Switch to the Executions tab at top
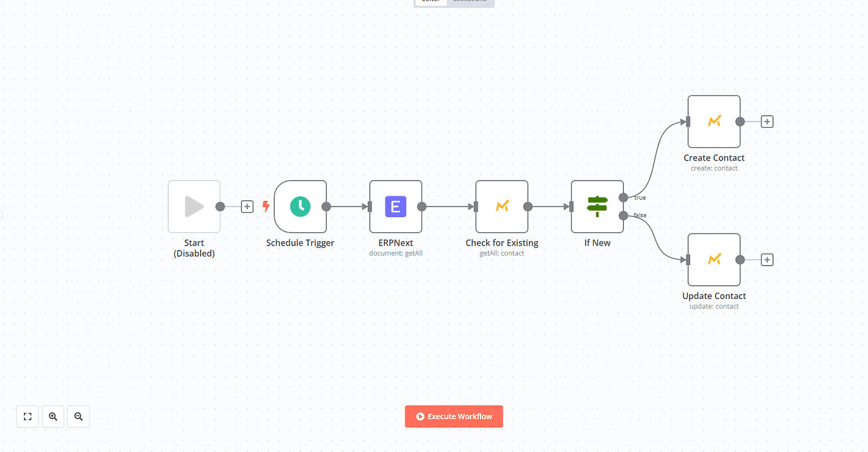The width and height of the screenshot is (868, 452). [x=470, y=1]
